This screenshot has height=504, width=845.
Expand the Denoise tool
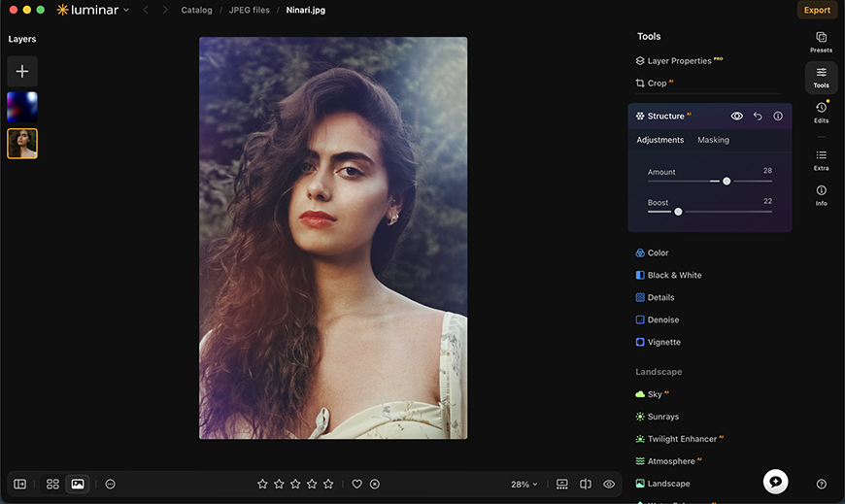click(657, 319)
